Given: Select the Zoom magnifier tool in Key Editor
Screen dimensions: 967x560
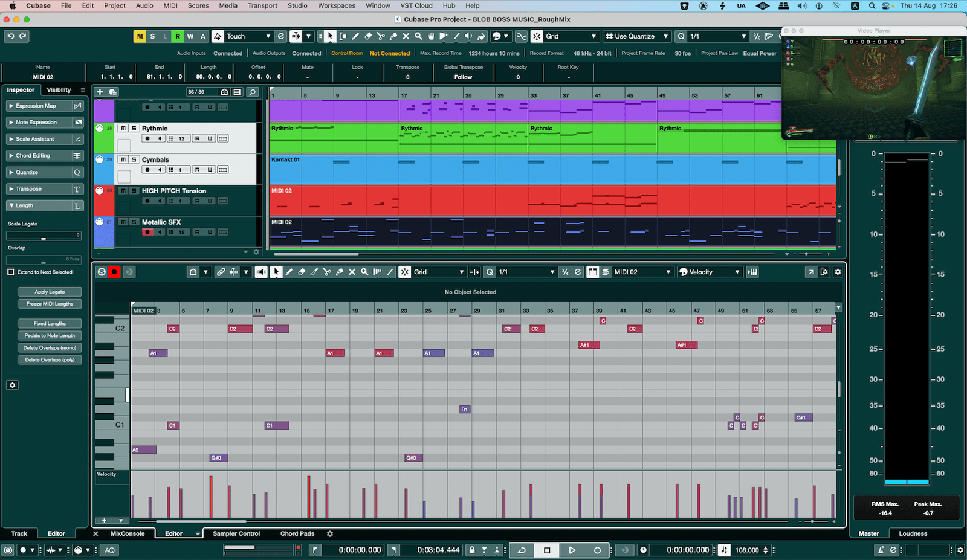Looking at the screenshot, I should point(364,272).
